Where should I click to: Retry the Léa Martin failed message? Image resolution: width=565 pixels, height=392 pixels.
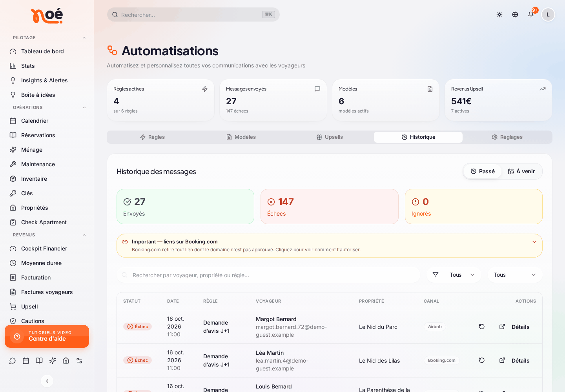[482, 360]
